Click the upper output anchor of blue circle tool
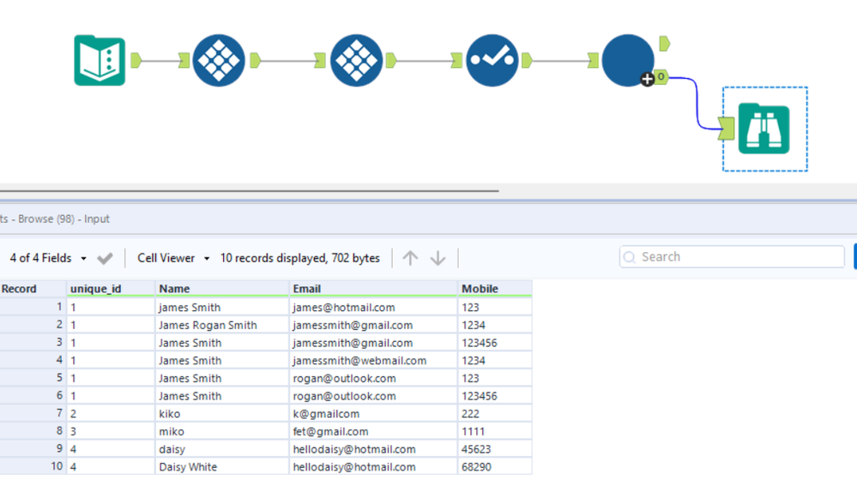Screen dimensions: 857x504 tap(665, 43)
